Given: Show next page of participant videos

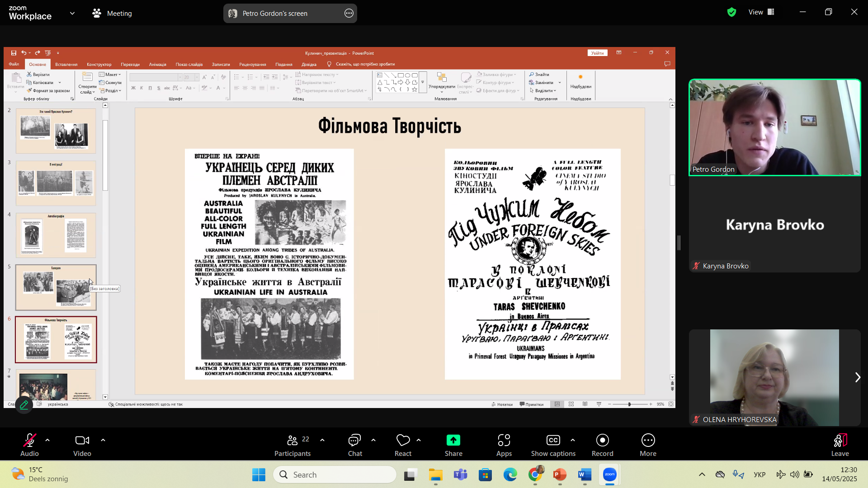Looking at the screenshot, I should [857, 377].
